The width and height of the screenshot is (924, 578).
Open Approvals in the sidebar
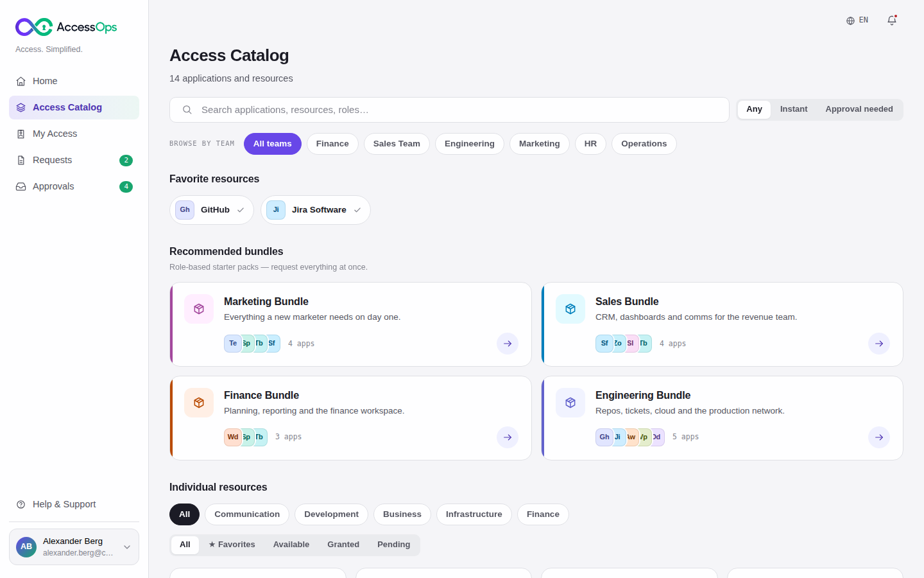74,186
